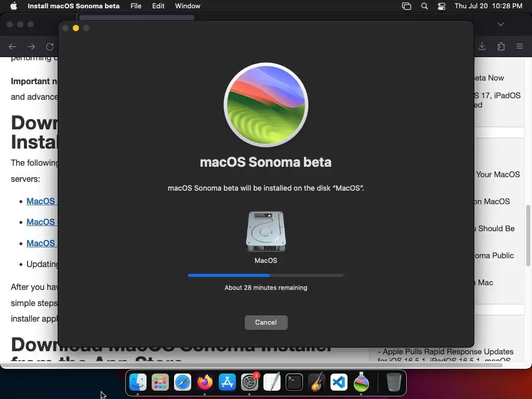
Task: Click the macOS Sonoma wallpaper logo
Action: [266, 105]
